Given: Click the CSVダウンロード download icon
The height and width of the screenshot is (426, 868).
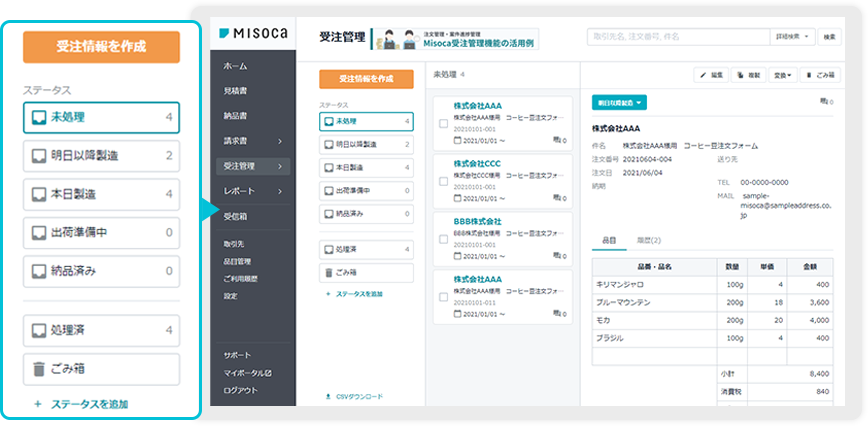Looking at the screenshot, I should (x=328, y=396).
